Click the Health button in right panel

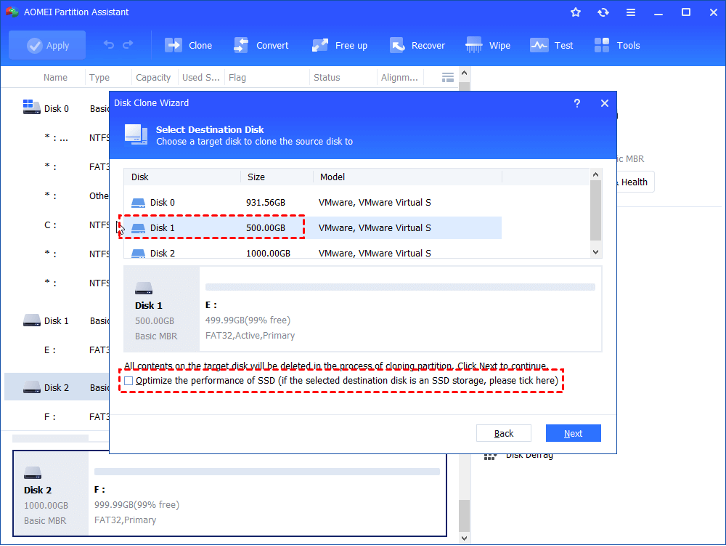pos(634,182)
